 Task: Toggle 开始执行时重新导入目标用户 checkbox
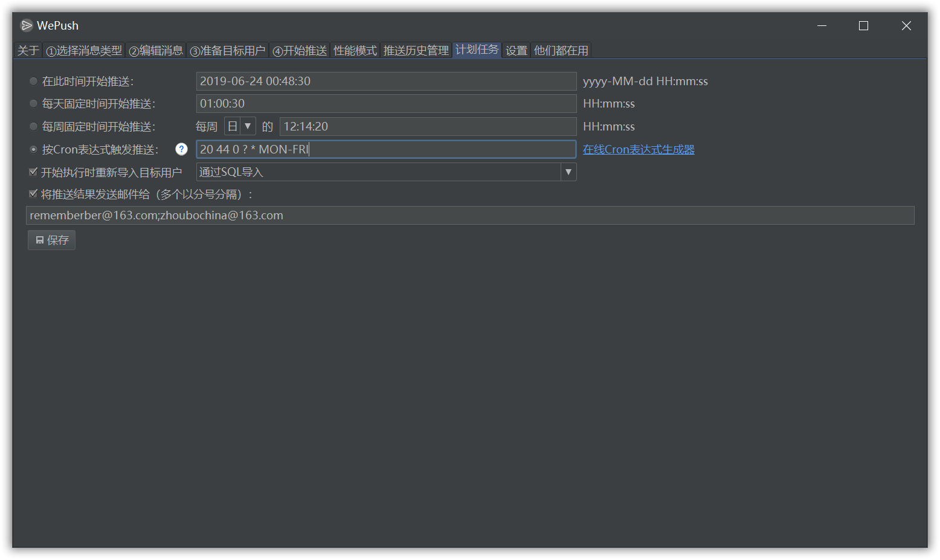33,172
